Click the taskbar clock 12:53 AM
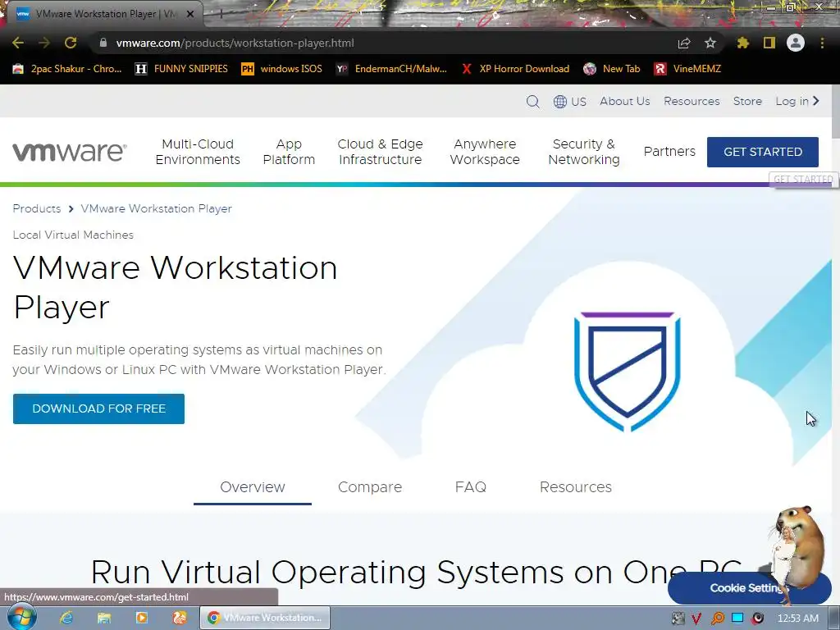 click(x=797, y=619)
